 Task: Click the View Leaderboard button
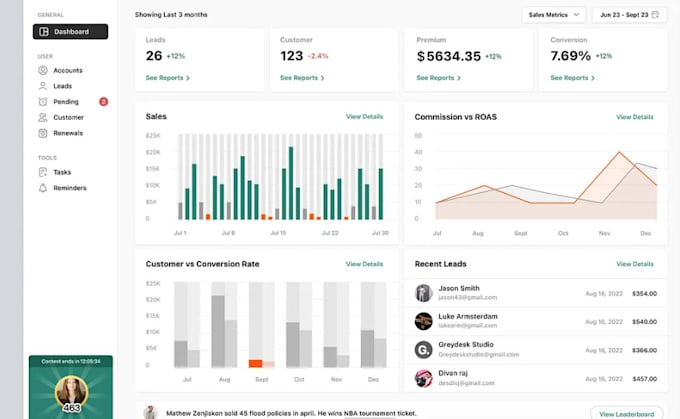pos(627,414)
